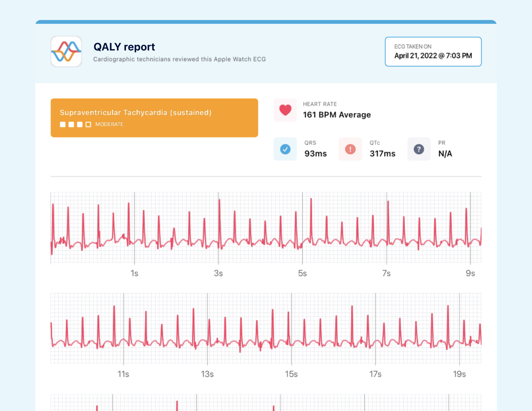Click the QALY app logo icon
The image size is (532, 411).
[x=66, y=52]
